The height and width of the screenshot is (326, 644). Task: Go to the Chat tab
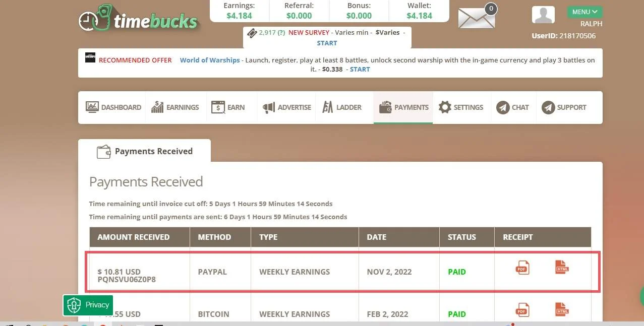(513, 107)
